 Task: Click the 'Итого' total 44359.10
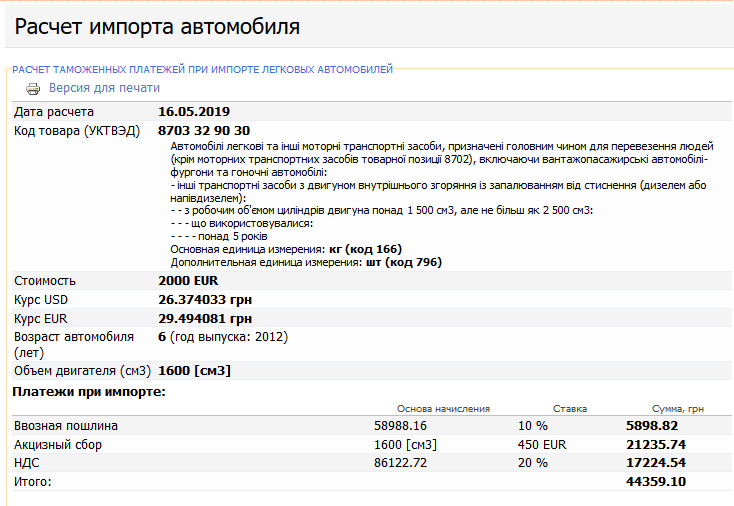point(655,482)
